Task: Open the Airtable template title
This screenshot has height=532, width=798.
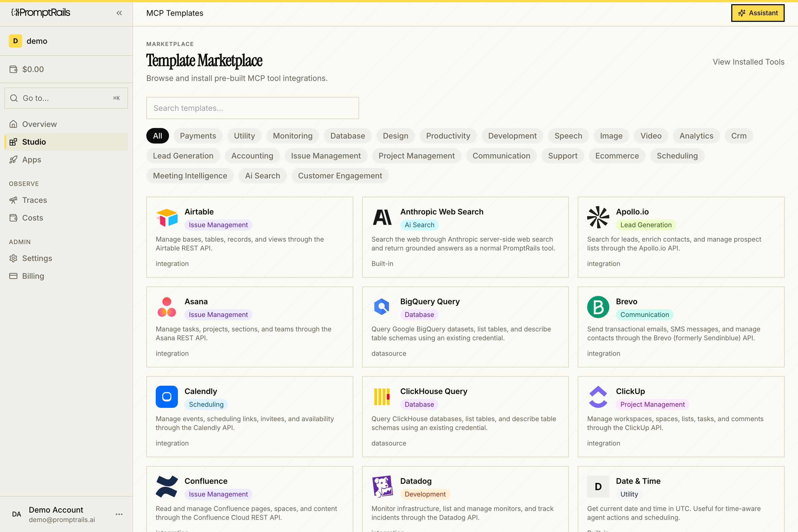Action: pyautogui.click(x=199, y=212)
